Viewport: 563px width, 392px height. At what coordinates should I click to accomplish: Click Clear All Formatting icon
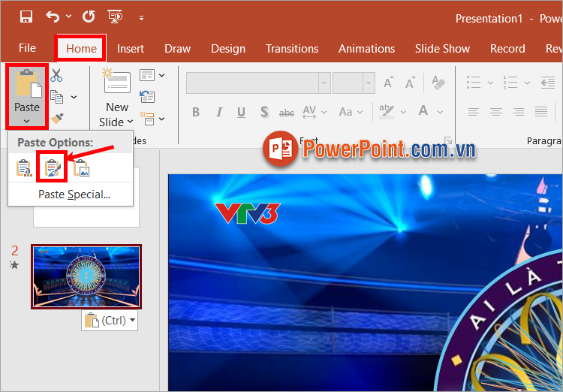[x=438, y=83]
